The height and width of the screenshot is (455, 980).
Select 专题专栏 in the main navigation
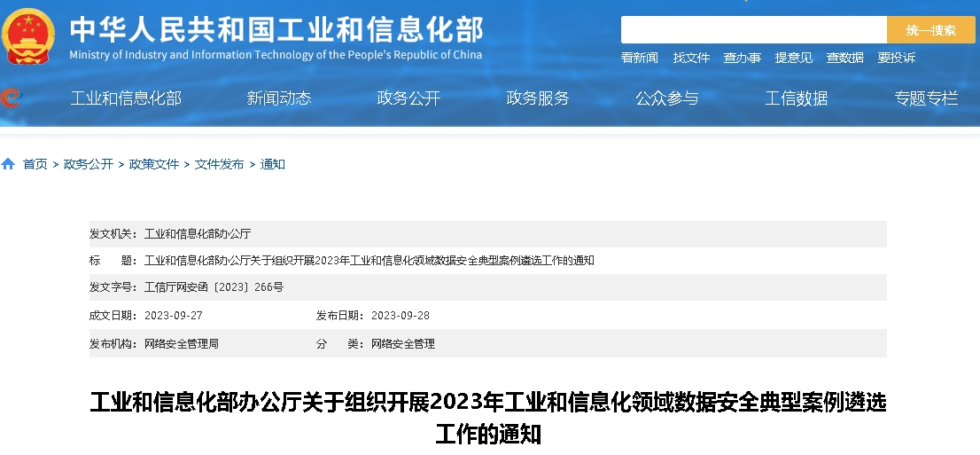pos(926,98)
